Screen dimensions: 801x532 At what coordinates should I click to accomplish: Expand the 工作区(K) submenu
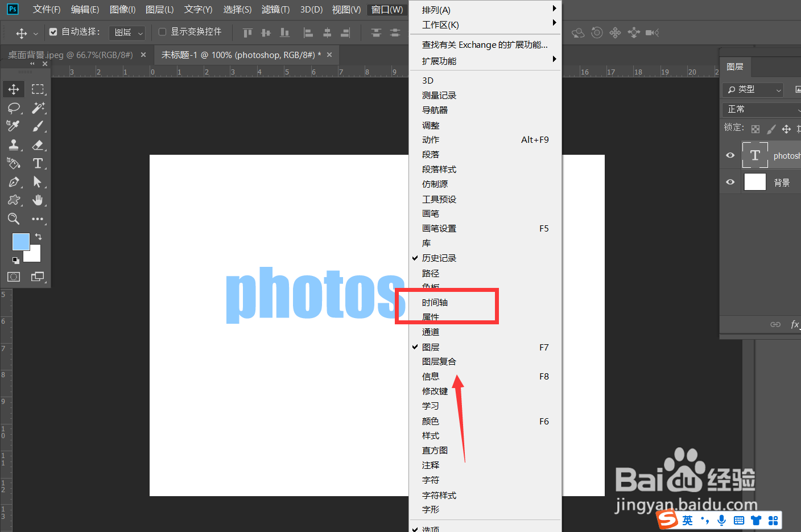485,24
